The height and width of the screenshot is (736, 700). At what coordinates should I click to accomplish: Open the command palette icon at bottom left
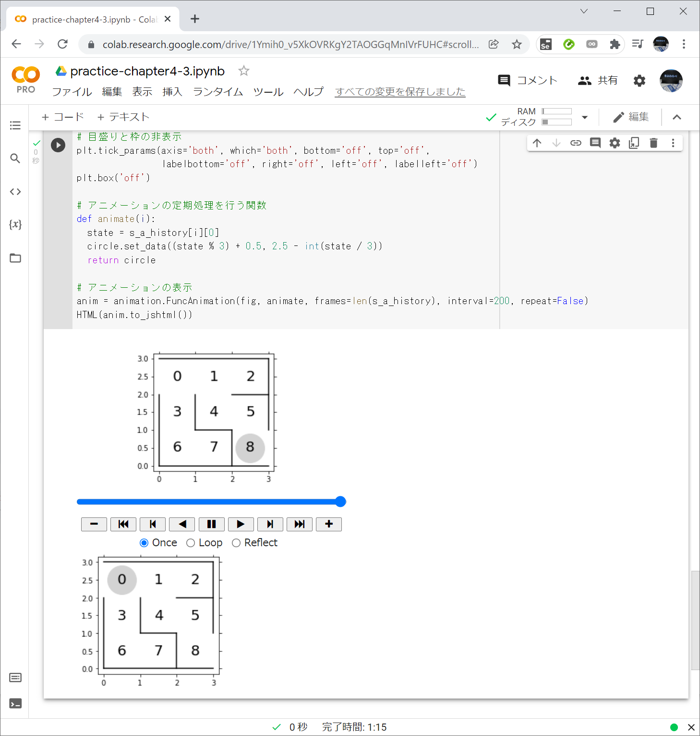pos(15,677)
